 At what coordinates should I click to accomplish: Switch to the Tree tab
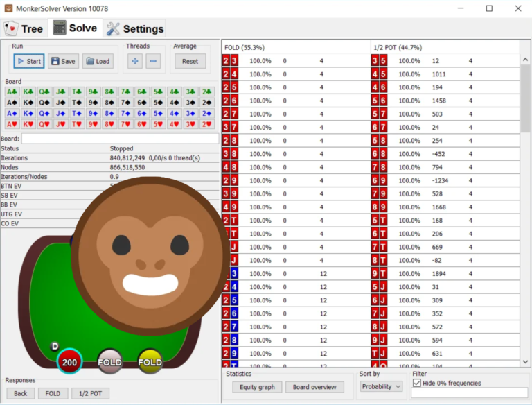(24, 28)
